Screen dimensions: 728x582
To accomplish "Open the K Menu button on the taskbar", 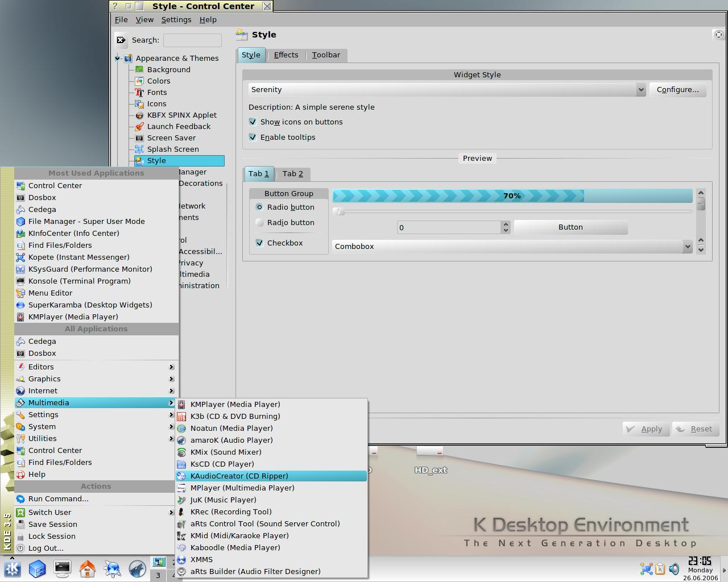I will [x=13, y=568].
